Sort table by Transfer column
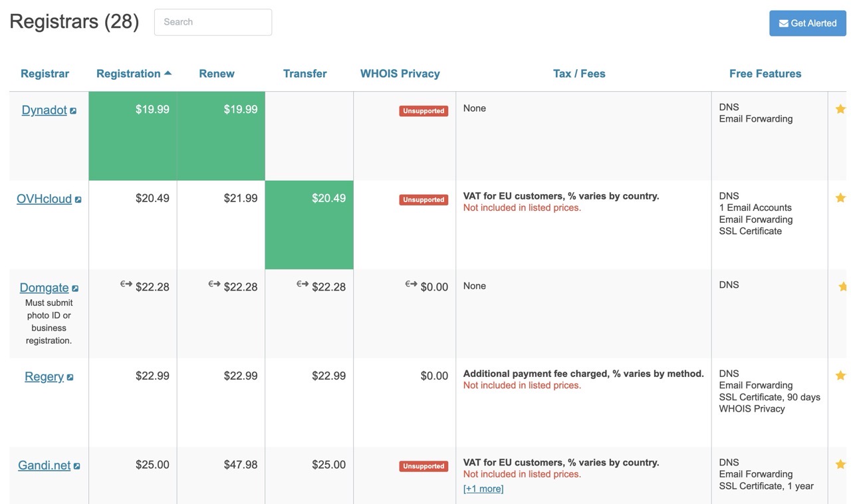The height and width of the screenshot is (504, 851). point(304,74)
